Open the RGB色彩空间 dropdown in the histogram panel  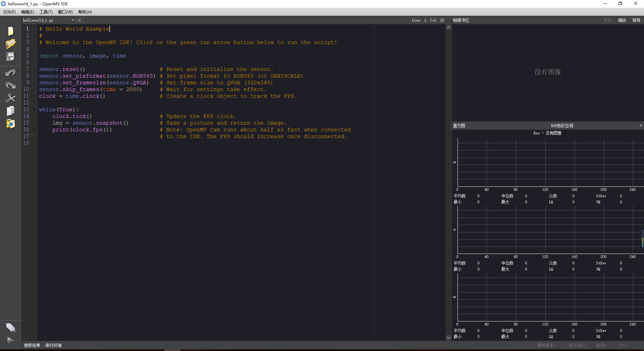pyautogui.click(x=640, y=125)
